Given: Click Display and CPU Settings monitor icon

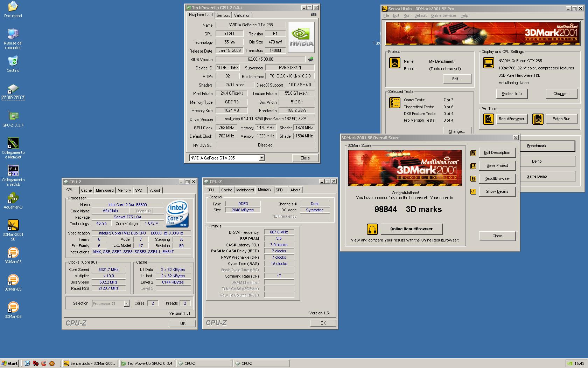Looking at the screenshot, I should click(x=488, y=63).
